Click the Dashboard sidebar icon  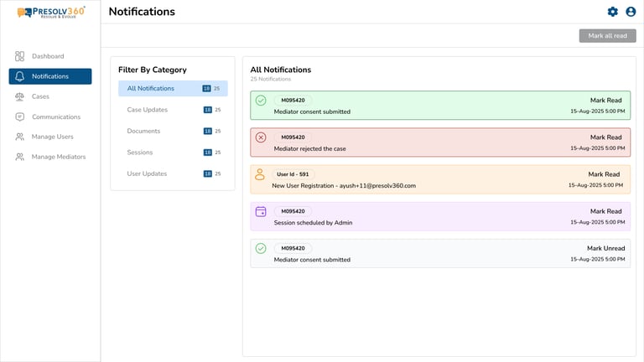point(19,56)
